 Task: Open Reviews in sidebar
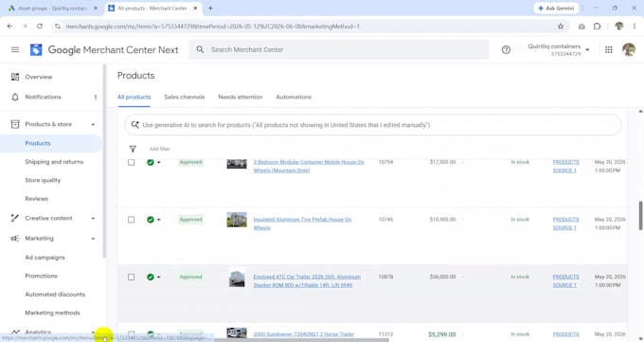(37, 199)
